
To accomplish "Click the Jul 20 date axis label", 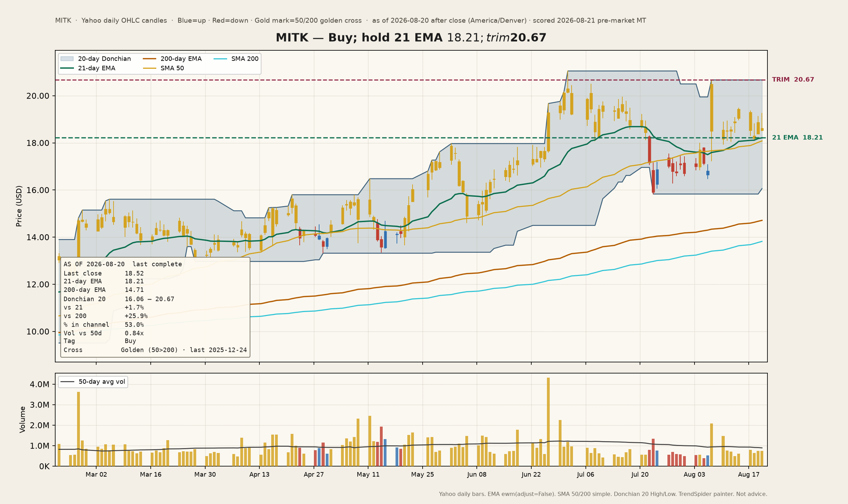I will [640, 474].
